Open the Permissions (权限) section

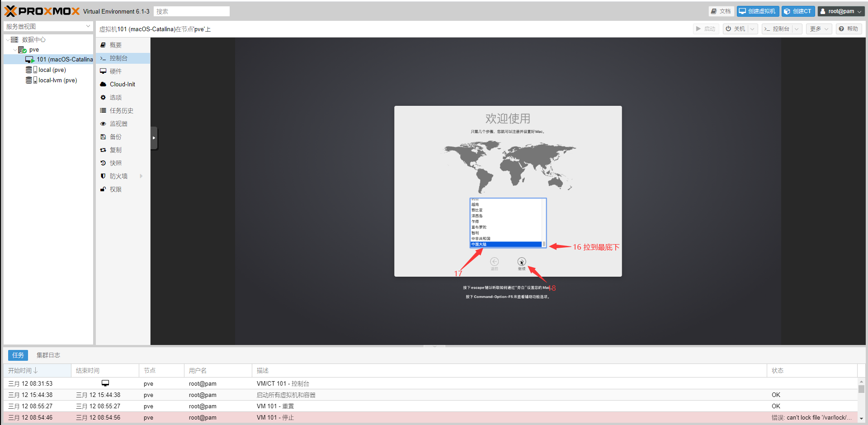click(x=116, y=189)
